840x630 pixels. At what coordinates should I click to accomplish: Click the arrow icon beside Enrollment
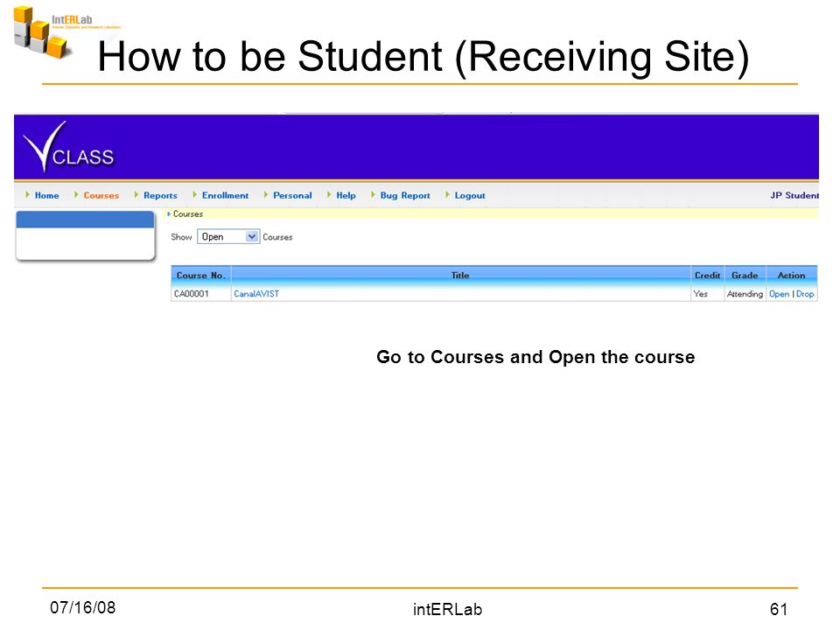click(x=194, y=195)
